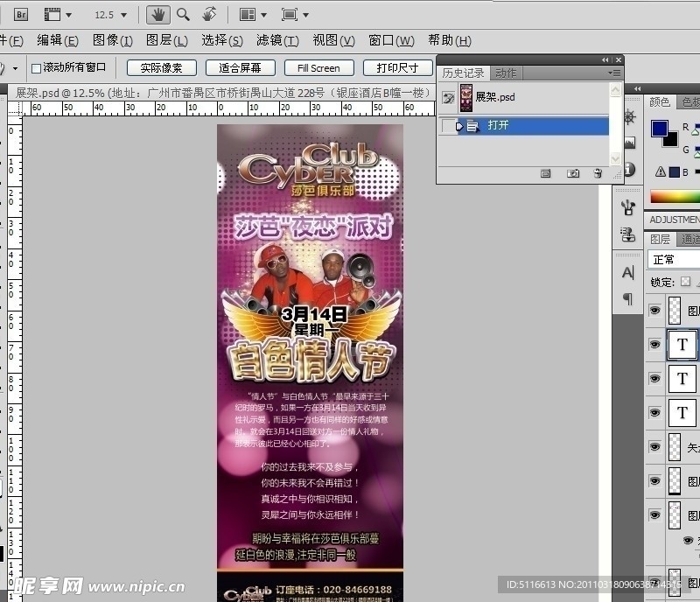This screenshot has width=700, height=602.
Task: Open the Info panel icon in dock
Action: [x=629, y=169]
